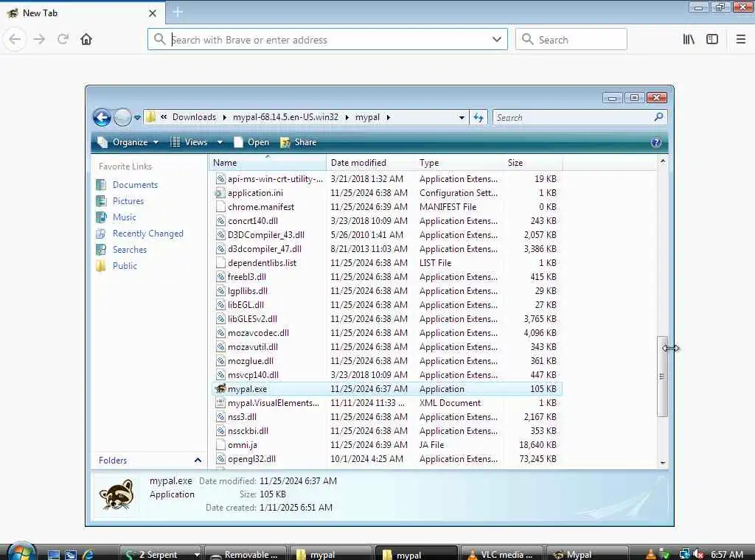Click the Explorer Back arrow button
This screenshot has height=560, width=755.
[x=102, y=117]
